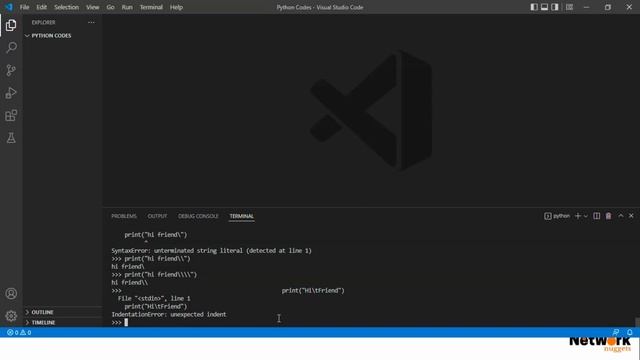Click the File "<stdin>", line 1 text
This screenshot has width=640, height=360.
tap(154, 298)
